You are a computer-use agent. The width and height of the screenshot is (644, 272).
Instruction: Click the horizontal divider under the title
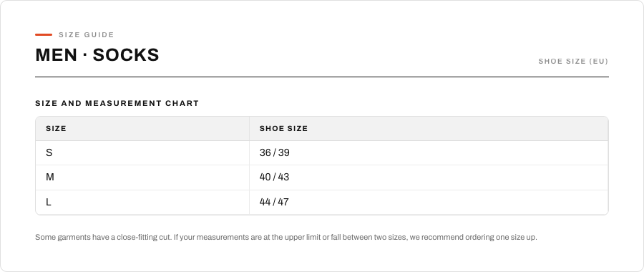[x=322, y=77]
